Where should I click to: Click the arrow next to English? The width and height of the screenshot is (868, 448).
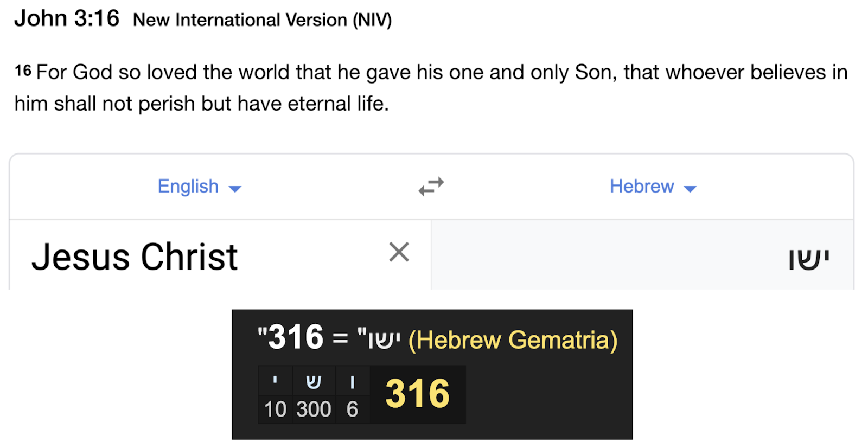(235, 189)
